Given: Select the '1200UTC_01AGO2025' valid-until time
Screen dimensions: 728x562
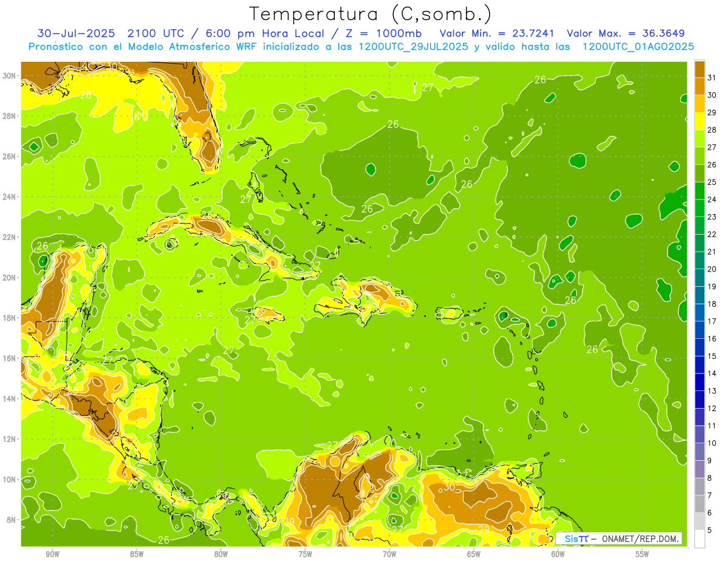Looking at the screenshot, I should coord(638,47).
